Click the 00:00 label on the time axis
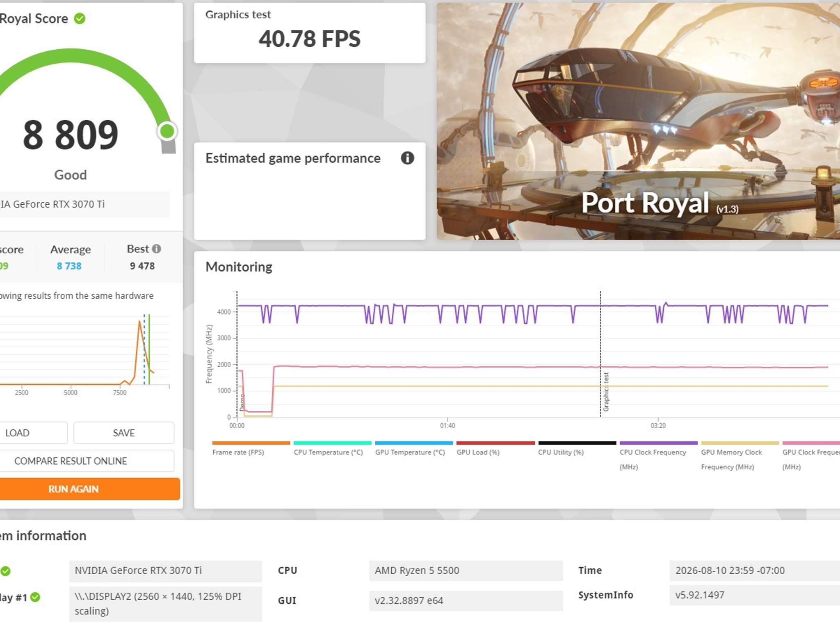The width and height of the screenshot is (840, 630). tap(237, 426)
